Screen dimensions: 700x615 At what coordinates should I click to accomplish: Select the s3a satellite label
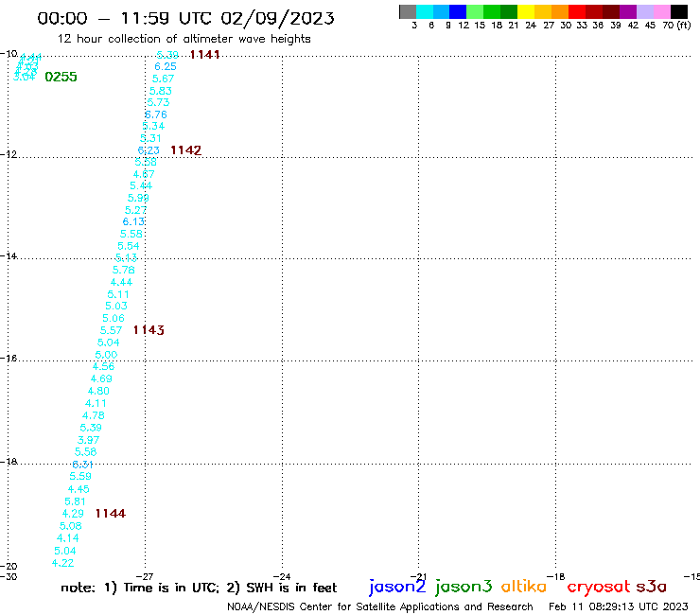pyautogui.click(x=651, y=587)
